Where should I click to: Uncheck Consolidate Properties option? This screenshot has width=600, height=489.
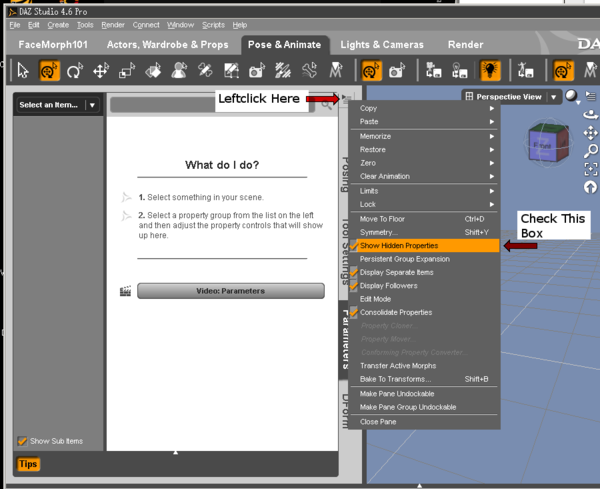[x=424, y=313]
